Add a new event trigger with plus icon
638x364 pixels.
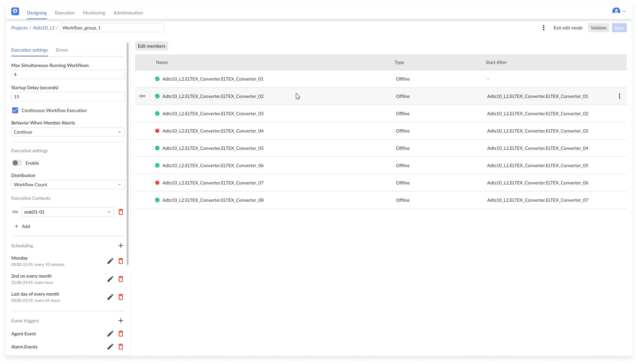pos(121,321)
